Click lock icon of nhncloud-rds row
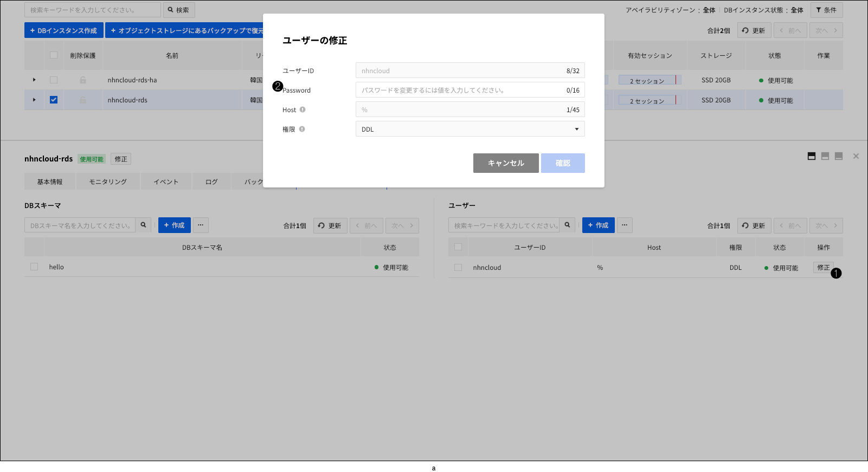 [x=83, y=100]
